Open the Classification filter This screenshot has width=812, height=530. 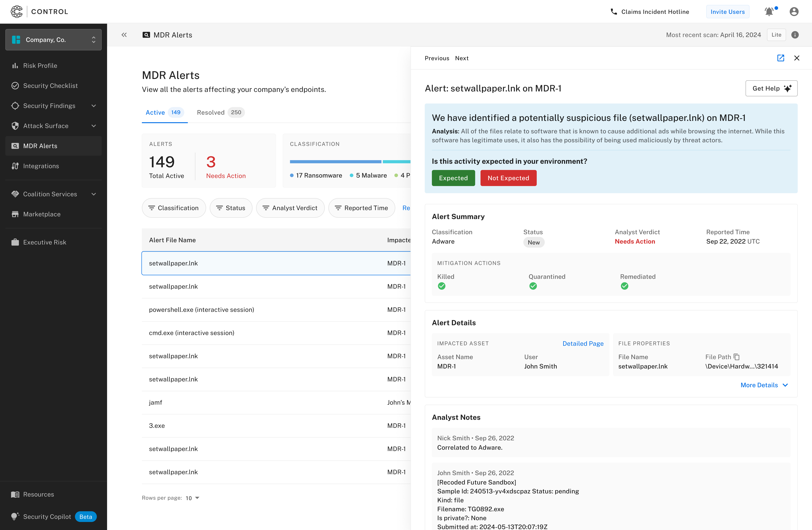[x=174, y=208]
